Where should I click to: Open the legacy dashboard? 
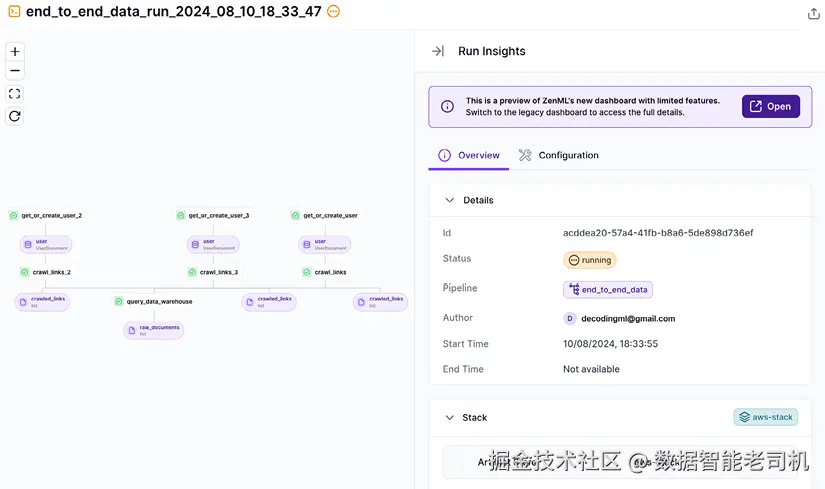coord(770,106)
